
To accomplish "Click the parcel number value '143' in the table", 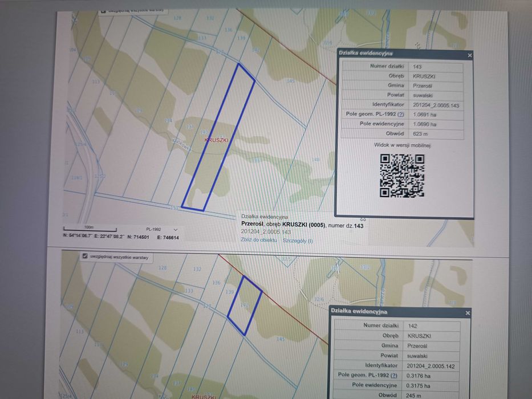I will tap(417, 67).
